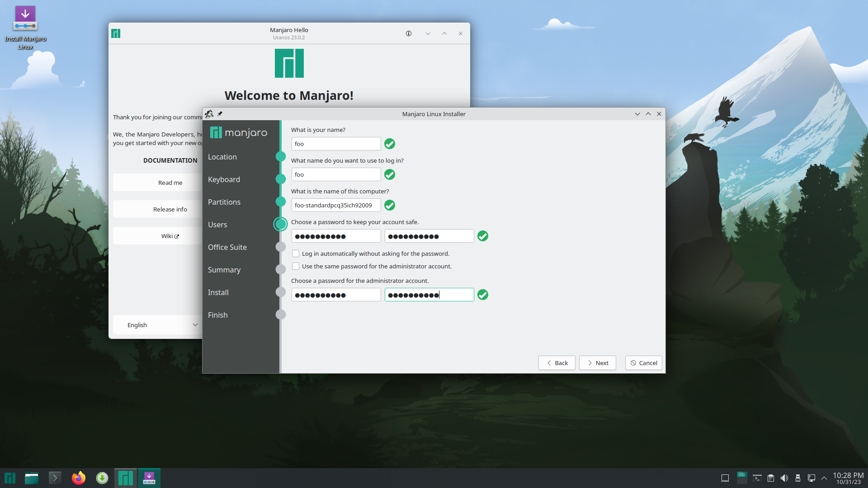Open the Wiki link in Manjaro Hello
Viewport: 868px width, 488px height.
click(x=170, y=236)
